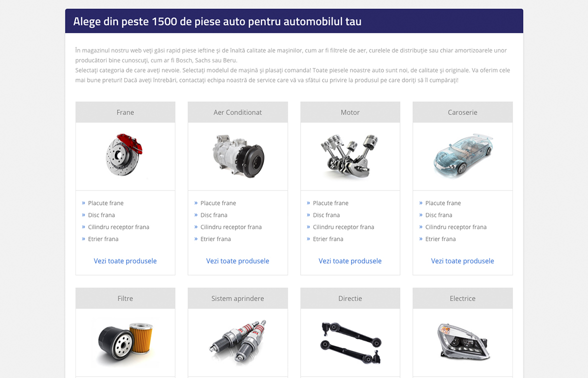Click the Frane category header

tap(125, 112)
